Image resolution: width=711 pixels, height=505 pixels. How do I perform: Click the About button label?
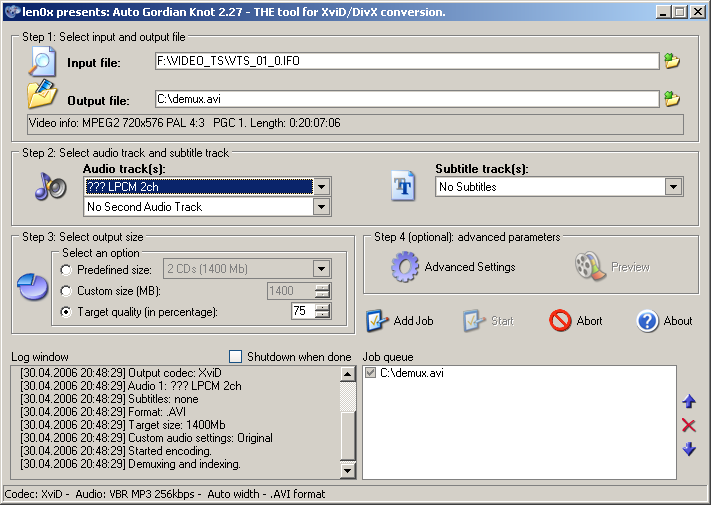click(677, 321)
